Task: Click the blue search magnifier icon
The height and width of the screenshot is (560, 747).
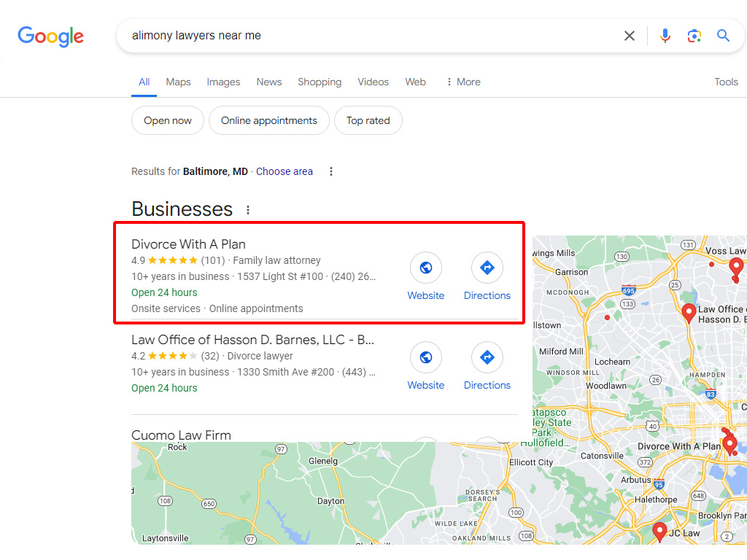Action: 723,36
